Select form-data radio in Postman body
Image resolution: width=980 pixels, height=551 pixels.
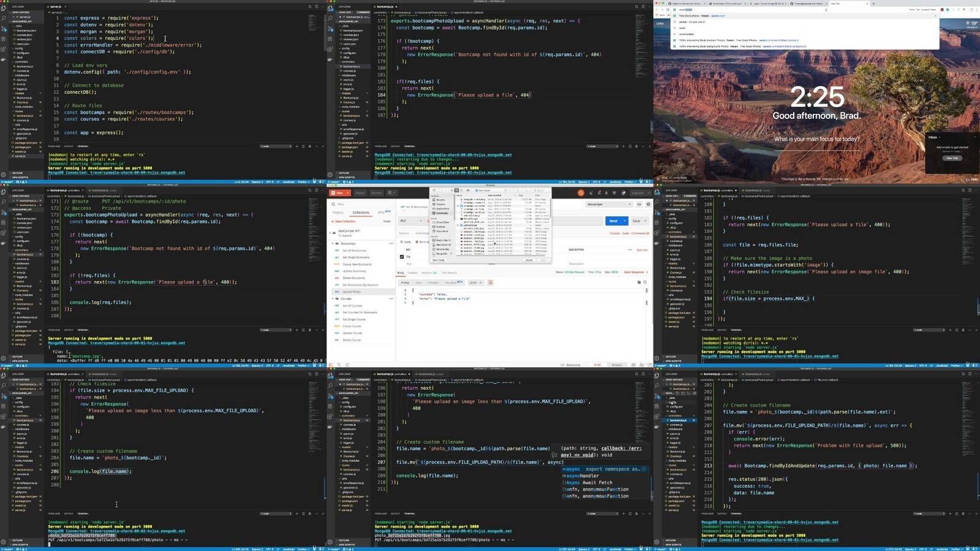pyautogui.click(x=417, y=241)
